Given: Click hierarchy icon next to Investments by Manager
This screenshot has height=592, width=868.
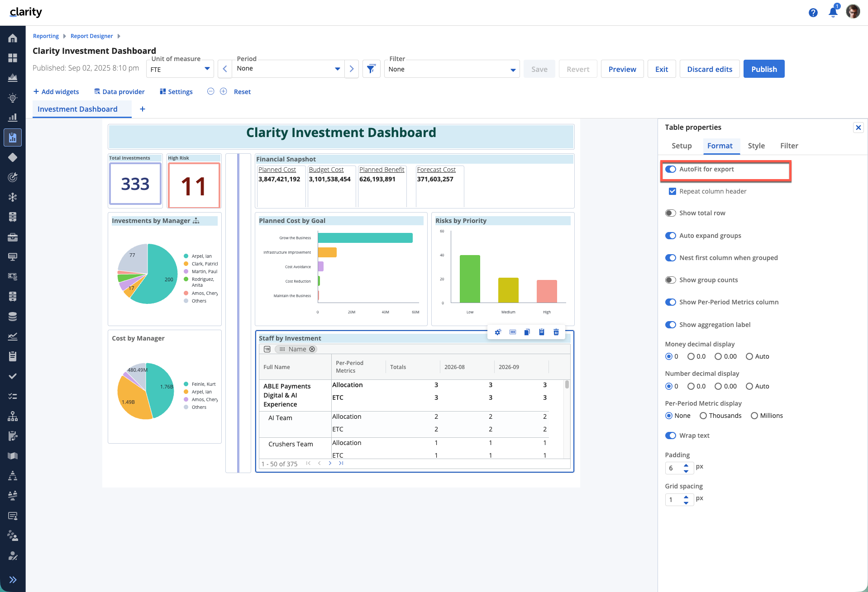Looking at the screenshot, I should (196, 221).
